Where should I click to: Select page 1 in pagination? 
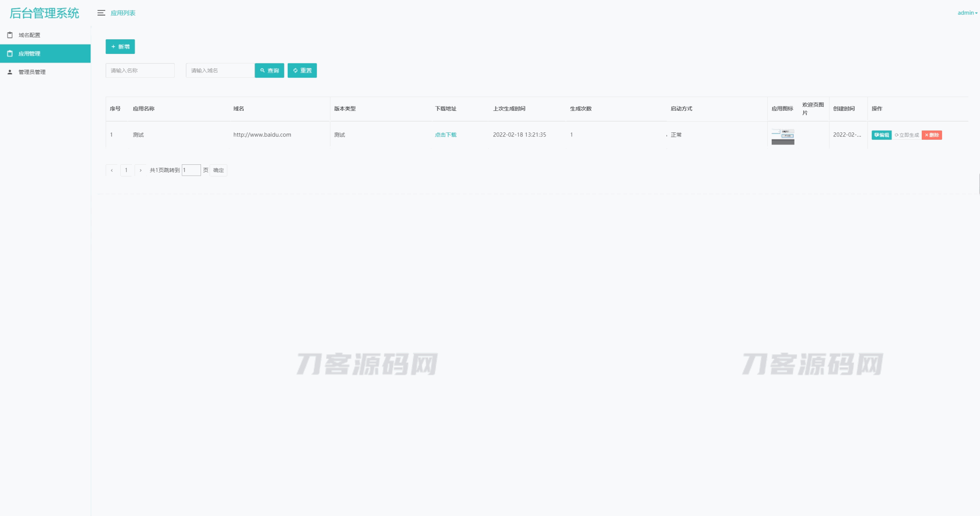point(126,170)
